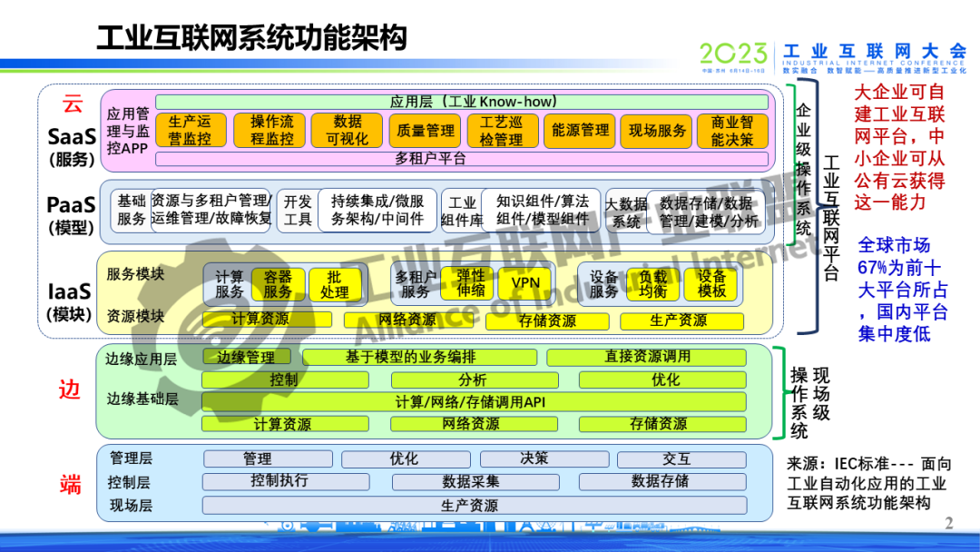Click the VPN box
This screenshot has width=980, height=552.
click(525, 283)
